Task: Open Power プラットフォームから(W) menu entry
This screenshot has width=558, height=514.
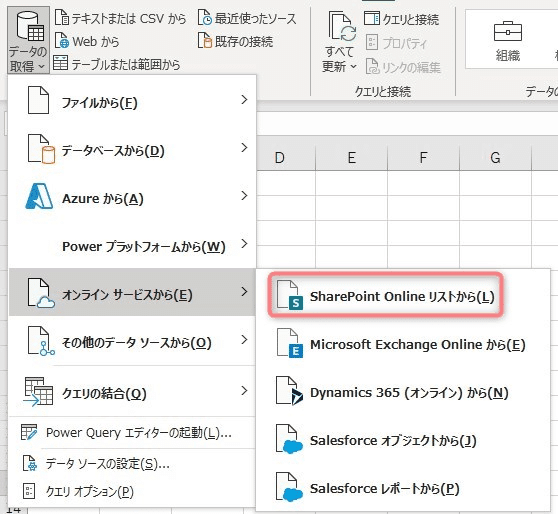Action: (132, 244)
